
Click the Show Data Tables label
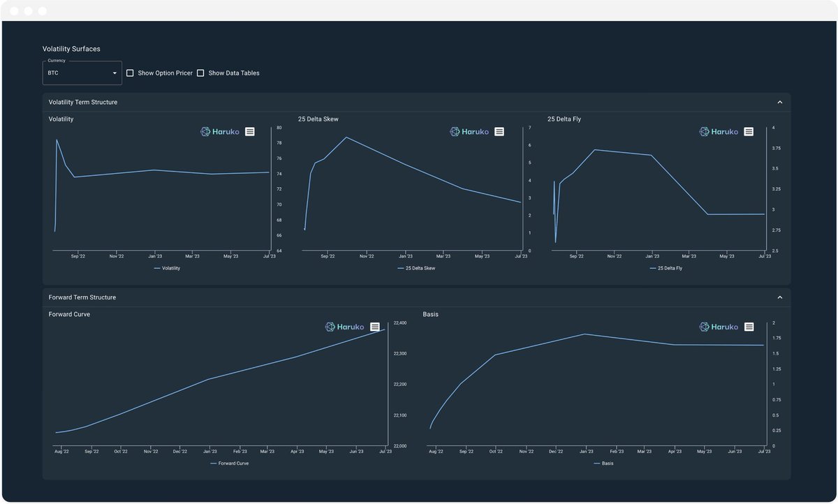click(234, 73)
